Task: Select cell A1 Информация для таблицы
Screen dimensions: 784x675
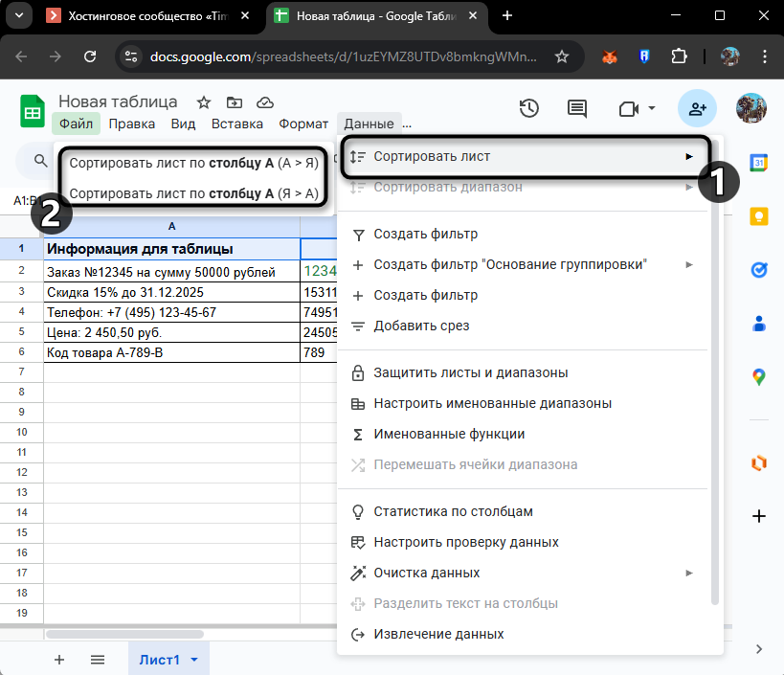Action: tap(171, 249)
